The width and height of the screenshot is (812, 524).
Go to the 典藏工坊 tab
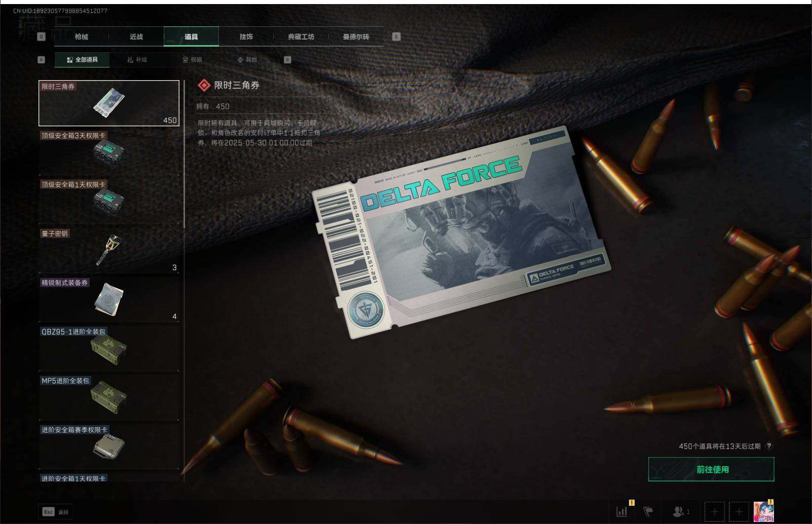[x=301, y=37]
